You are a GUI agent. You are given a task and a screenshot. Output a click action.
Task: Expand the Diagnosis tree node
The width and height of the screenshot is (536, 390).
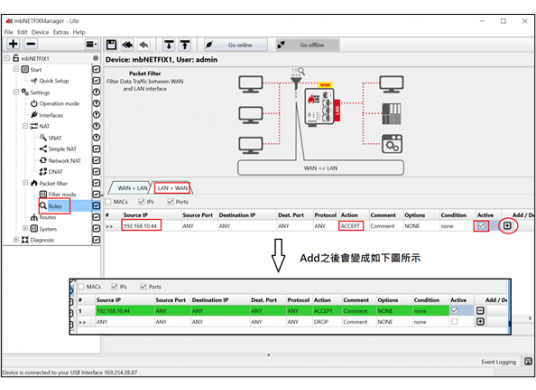coord(16,240)
